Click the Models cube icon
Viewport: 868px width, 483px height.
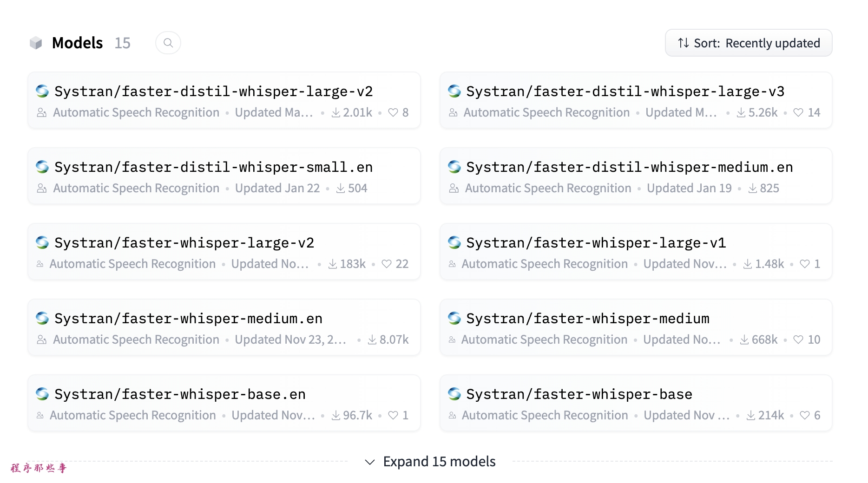point(36,43)
